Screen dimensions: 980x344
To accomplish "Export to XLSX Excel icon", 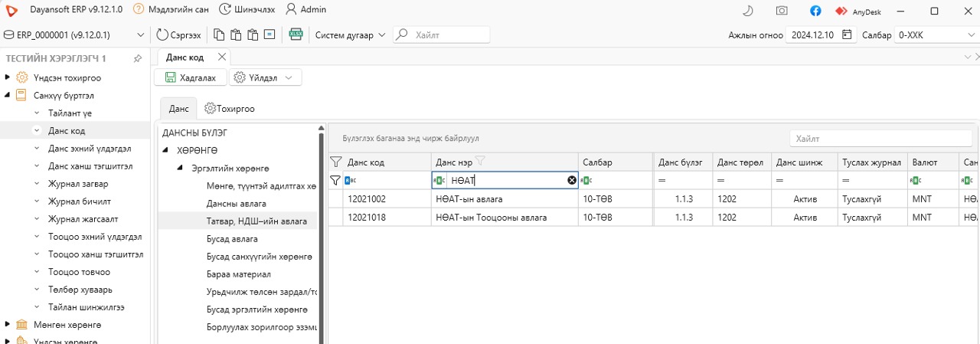I will coord(296,34).
